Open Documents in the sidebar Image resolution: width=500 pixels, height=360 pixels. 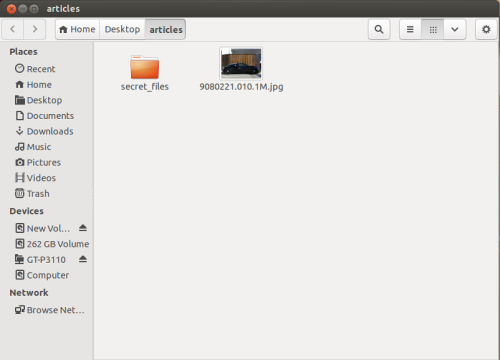[x=48, y=116]
